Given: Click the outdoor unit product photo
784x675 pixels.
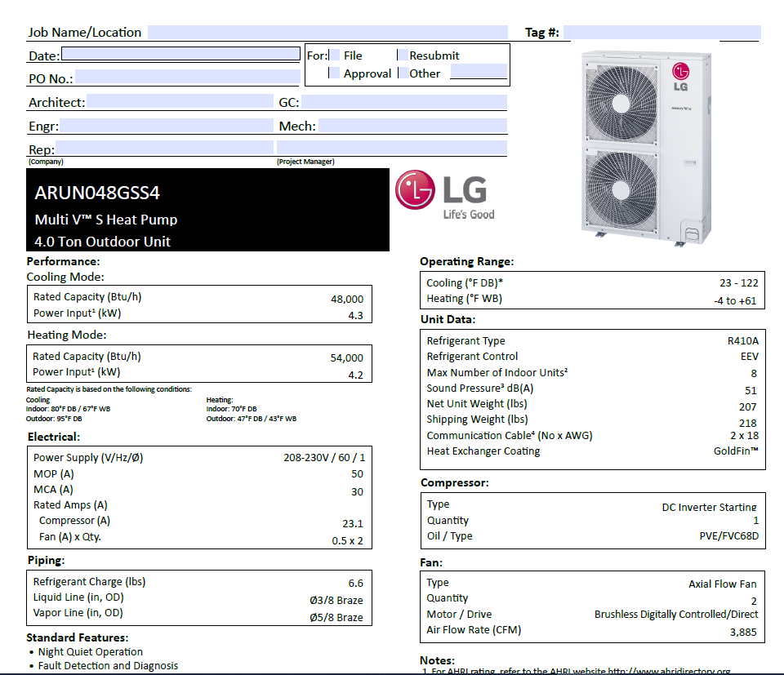Looking at the screenshot, I should (645, 147).
